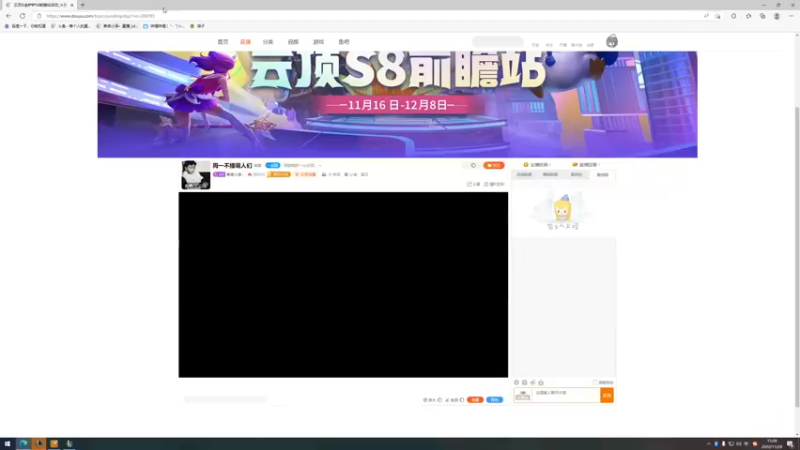Click the blue pill button below the video
The image size is (800, 450).
tap(494, 399)
